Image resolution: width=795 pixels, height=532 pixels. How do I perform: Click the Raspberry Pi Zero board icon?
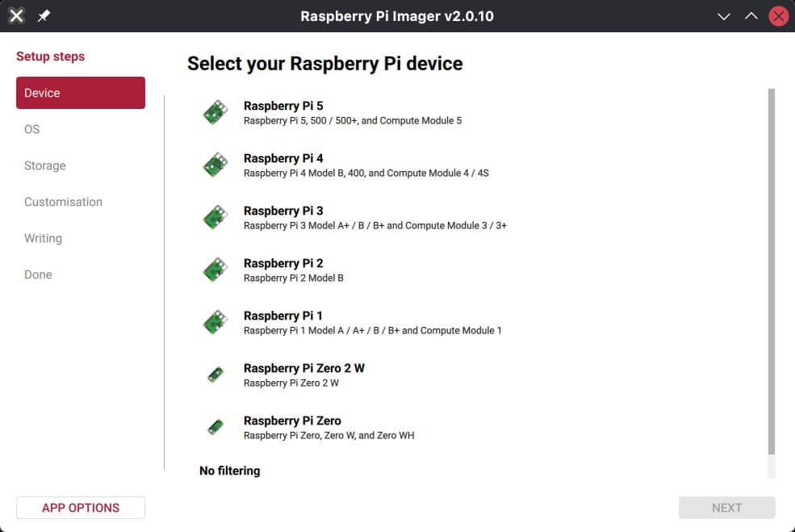pos(215,427)
